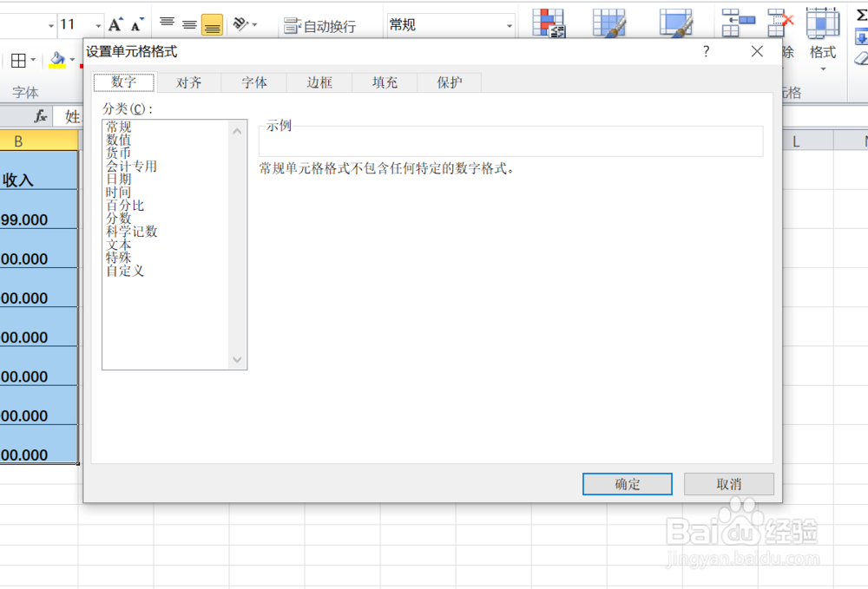Click the insert function fx icon
The height and width of the screenshot is (589, 868).
click(41, 116)
